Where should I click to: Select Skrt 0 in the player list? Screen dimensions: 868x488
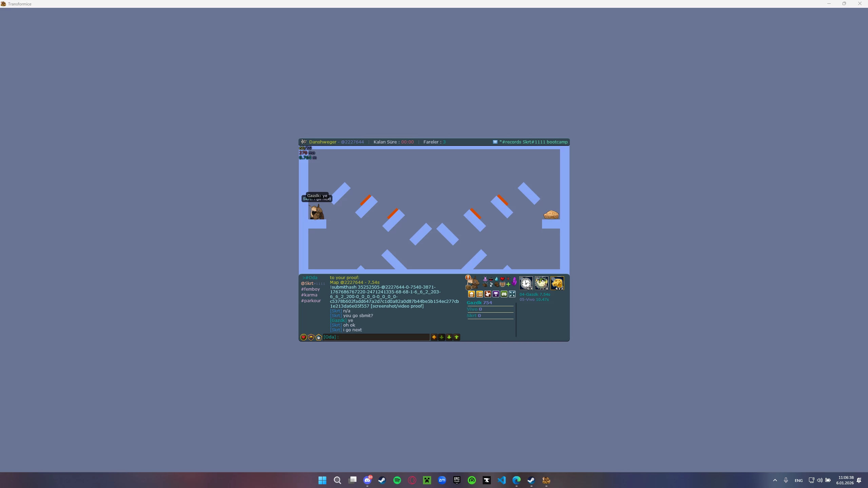[474, 315]
